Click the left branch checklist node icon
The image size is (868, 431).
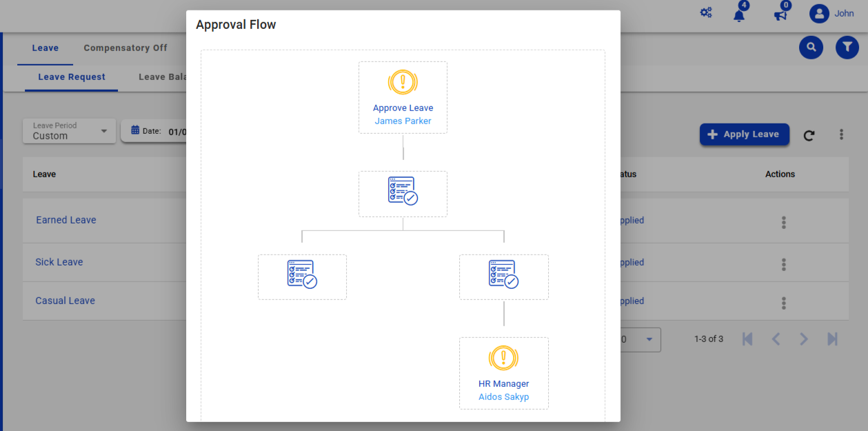pos(302,274)
